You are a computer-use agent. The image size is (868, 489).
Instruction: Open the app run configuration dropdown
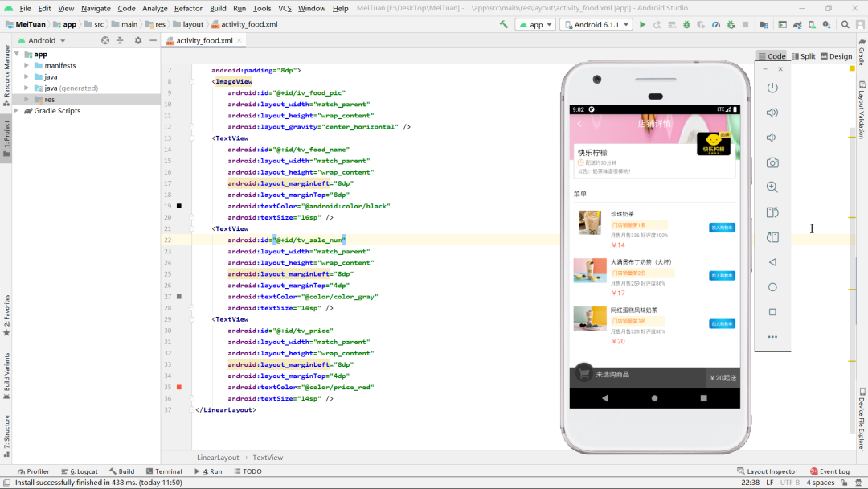pos(534,24)
